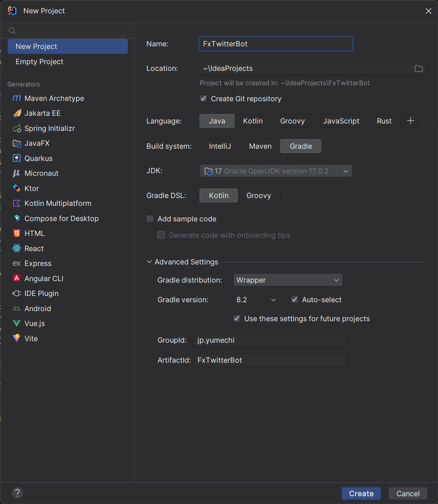Cancel the new project dialog

coord(408,493)
